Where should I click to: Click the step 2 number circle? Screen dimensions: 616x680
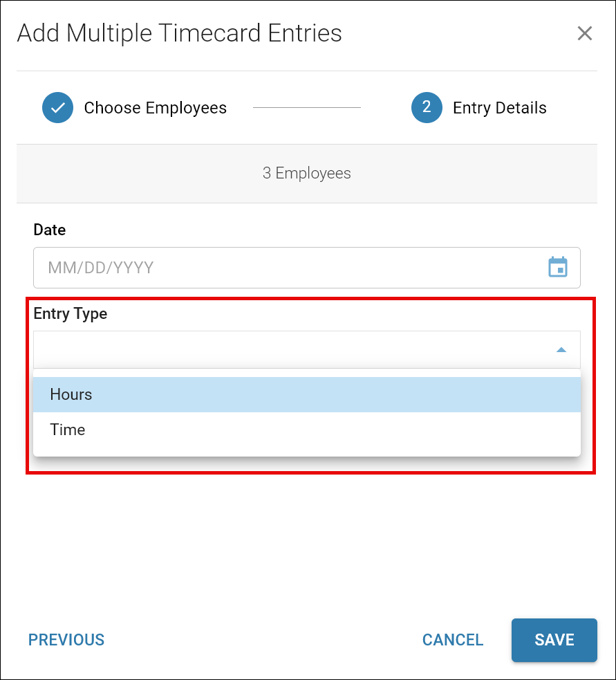point(427,107)
